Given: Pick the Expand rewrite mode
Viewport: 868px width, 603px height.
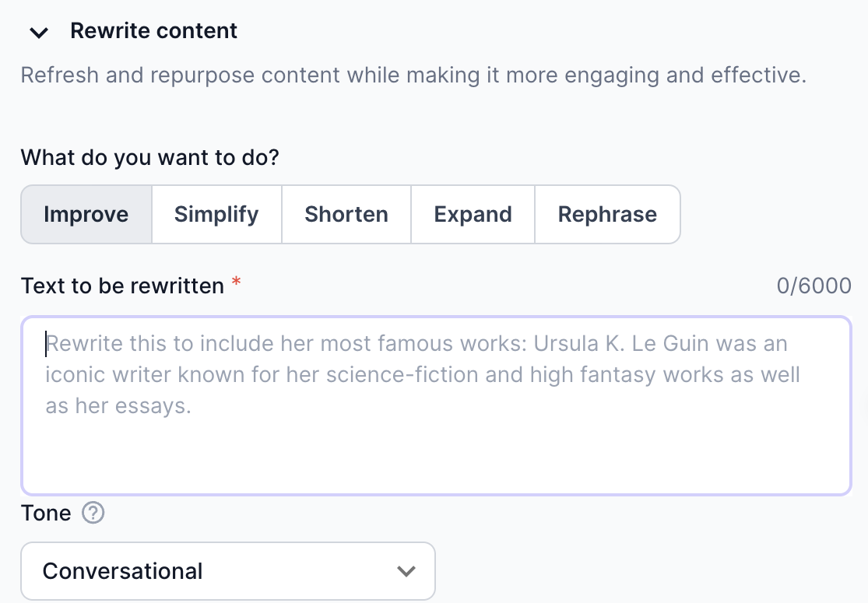Looking at the screenshot, I should [x=473, y=214].
